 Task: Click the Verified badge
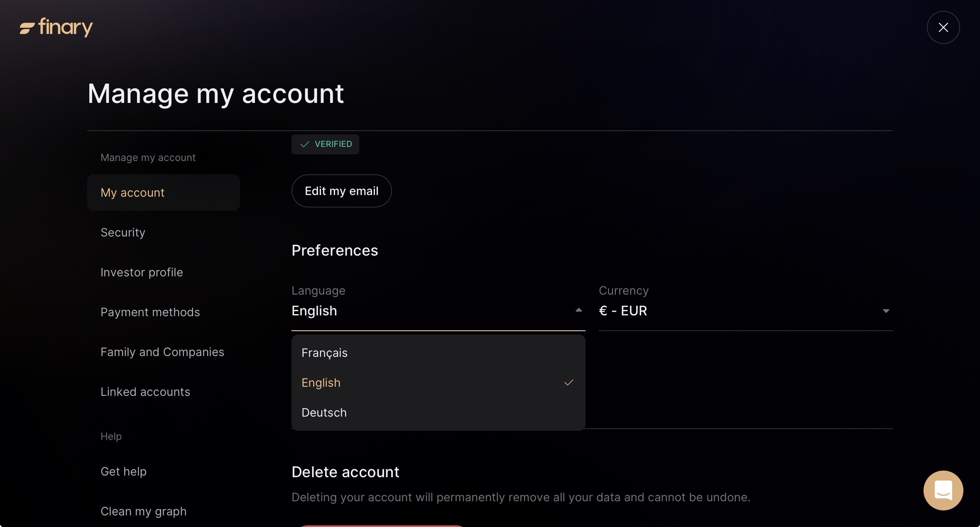[325, 144]
